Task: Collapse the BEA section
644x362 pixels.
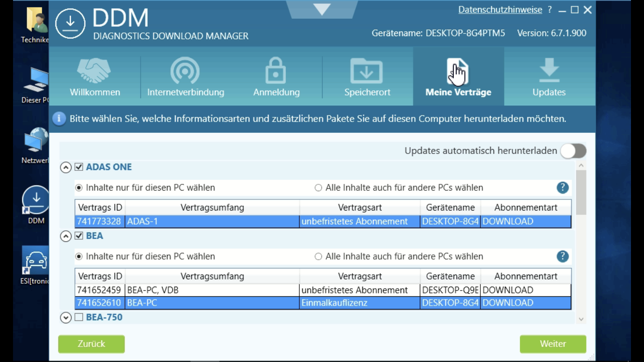Action: point(66,237)
